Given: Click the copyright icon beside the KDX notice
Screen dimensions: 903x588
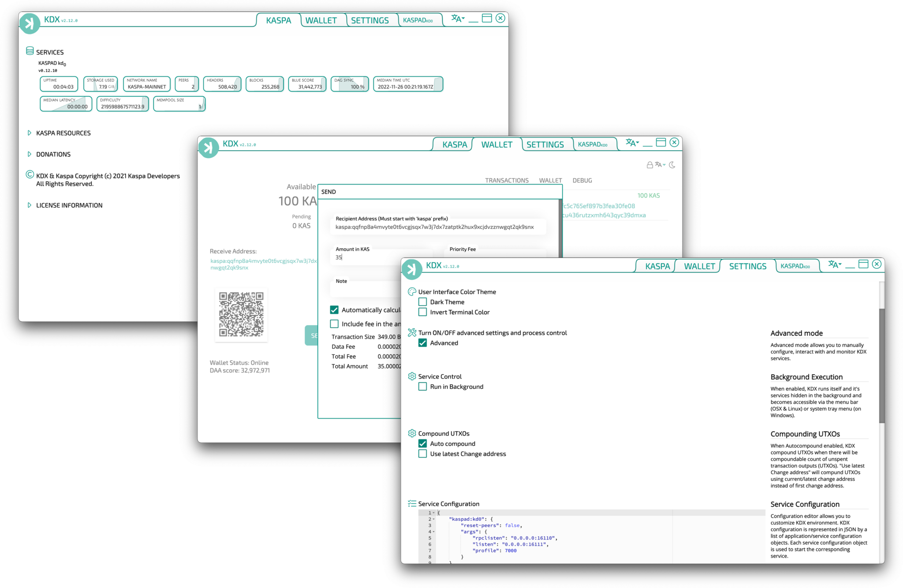Looking at the screenshot, I should 30,175.
